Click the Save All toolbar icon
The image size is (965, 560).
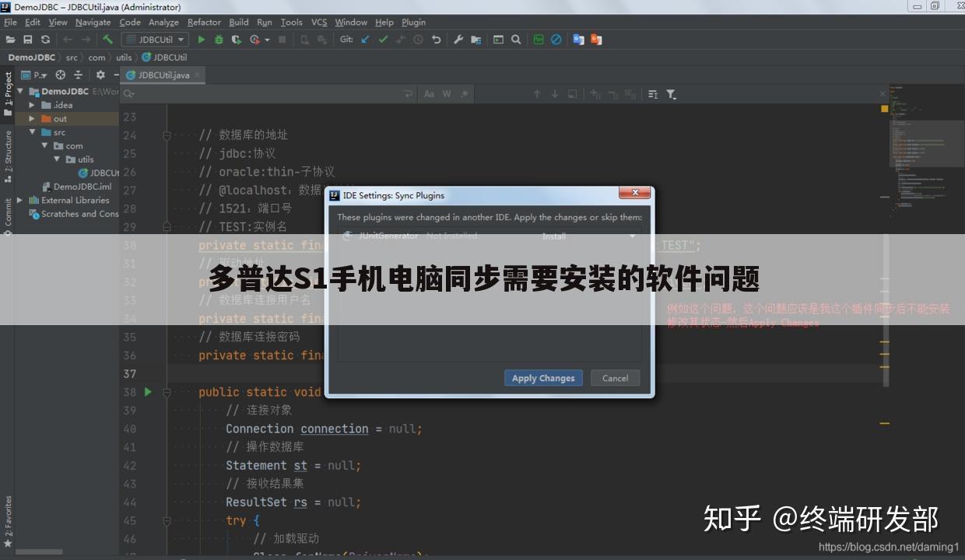pyautogui.click(x=28, y=40)
